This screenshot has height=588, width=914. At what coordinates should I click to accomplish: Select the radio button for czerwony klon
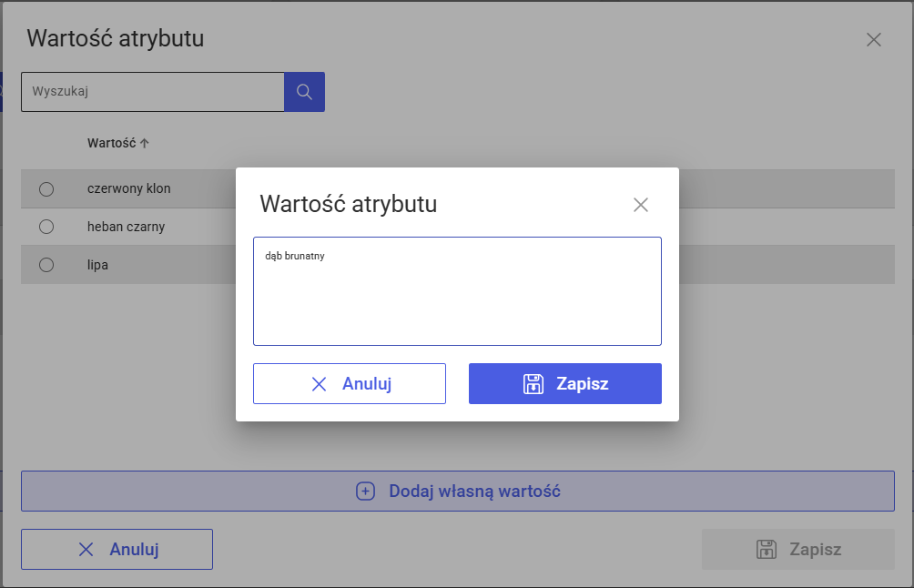(46, 189)
